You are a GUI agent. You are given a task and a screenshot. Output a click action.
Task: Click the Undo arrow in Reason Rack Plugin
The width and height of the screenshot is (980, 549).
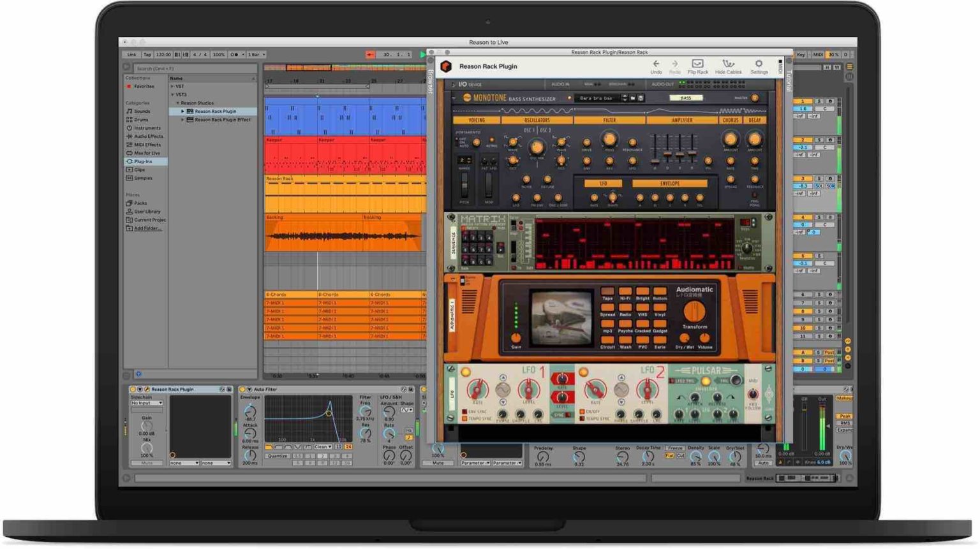656,64
